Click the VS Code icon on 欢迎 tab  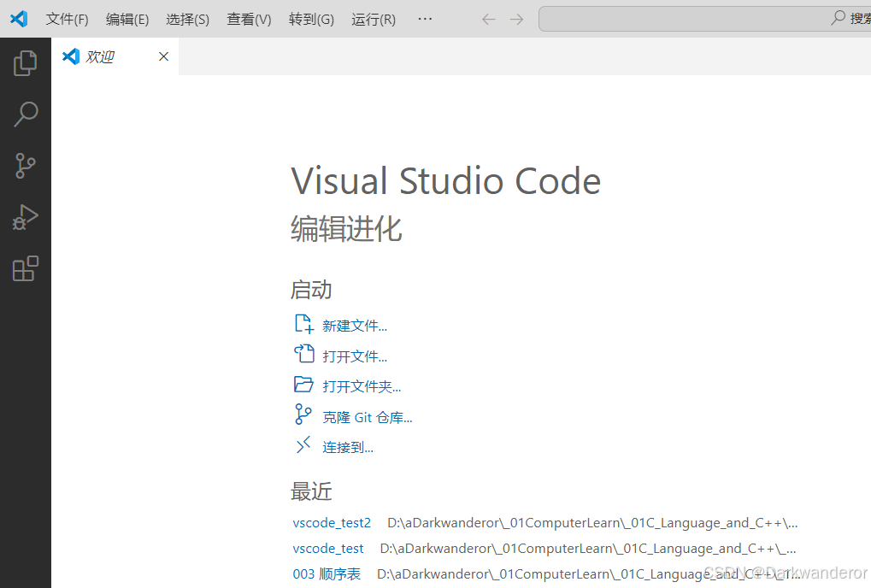(x=71, y=56)
